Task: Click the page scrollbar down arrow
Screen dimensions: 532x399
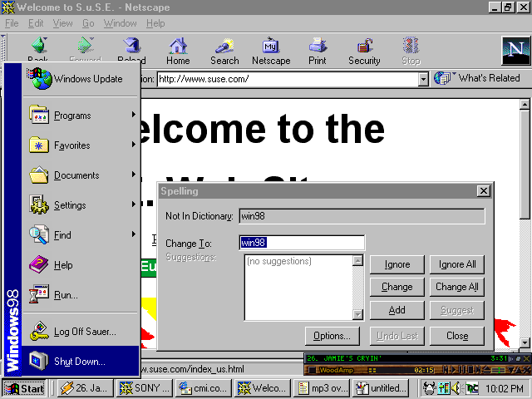Action: [x=525, y=342]
